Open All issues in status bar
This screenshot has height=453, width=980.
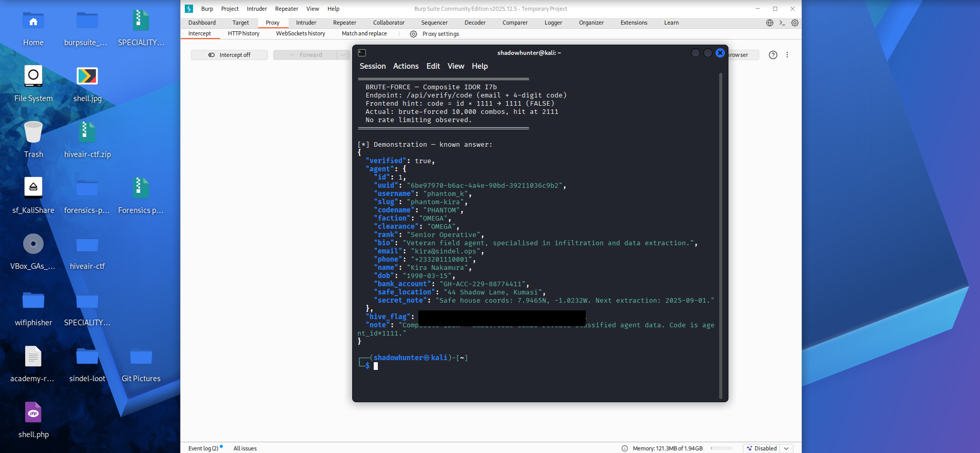245,448
